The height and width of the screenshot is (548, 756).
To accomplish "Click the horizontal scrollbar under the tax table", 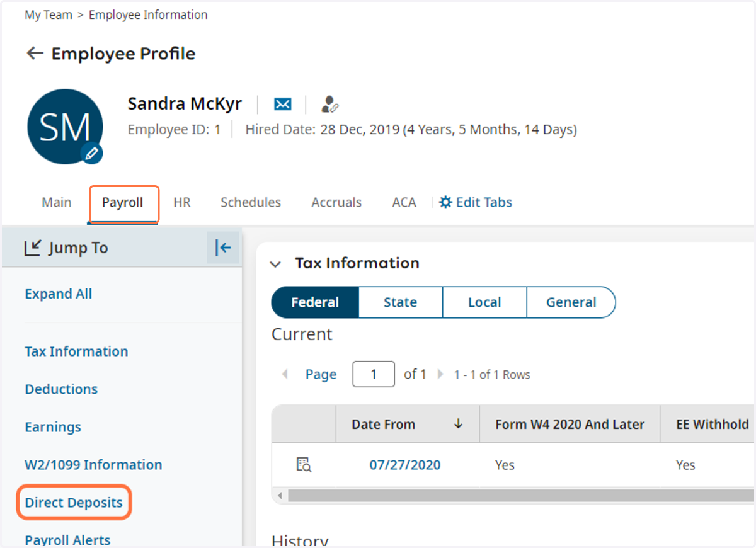I will click(522, 495).
